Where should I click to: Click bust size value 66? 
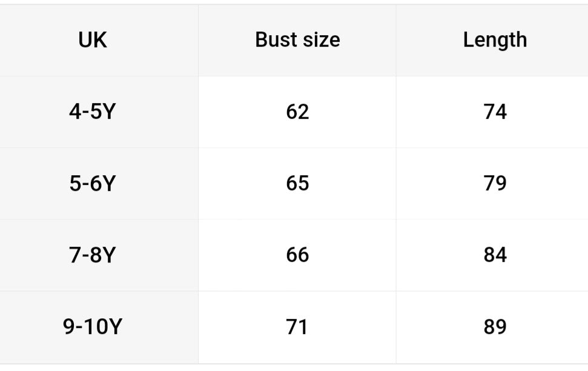(297, 255)
